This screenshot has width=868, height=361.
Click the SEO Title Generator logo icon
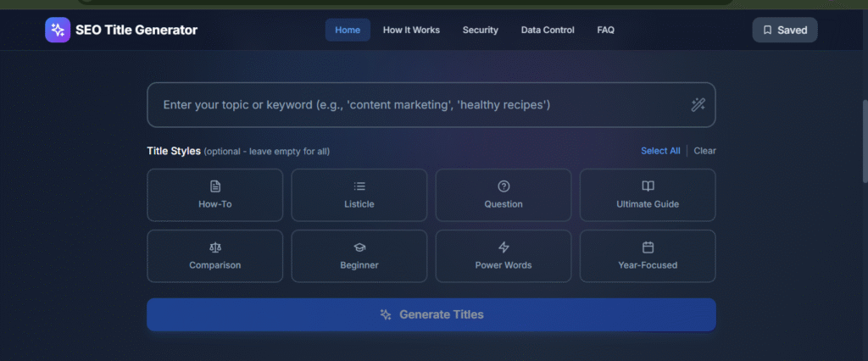click(x=58, y=30)
